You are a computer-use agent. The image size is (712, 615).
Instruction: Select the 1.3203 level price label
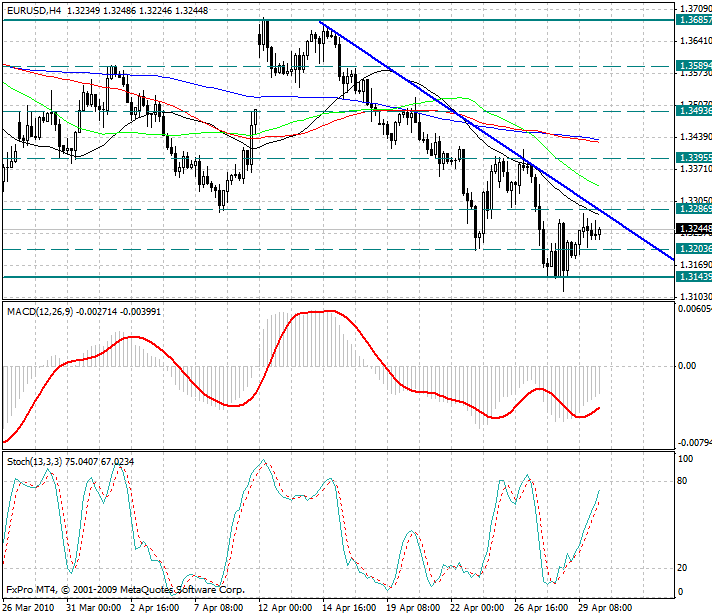click(x=694, y=248)
